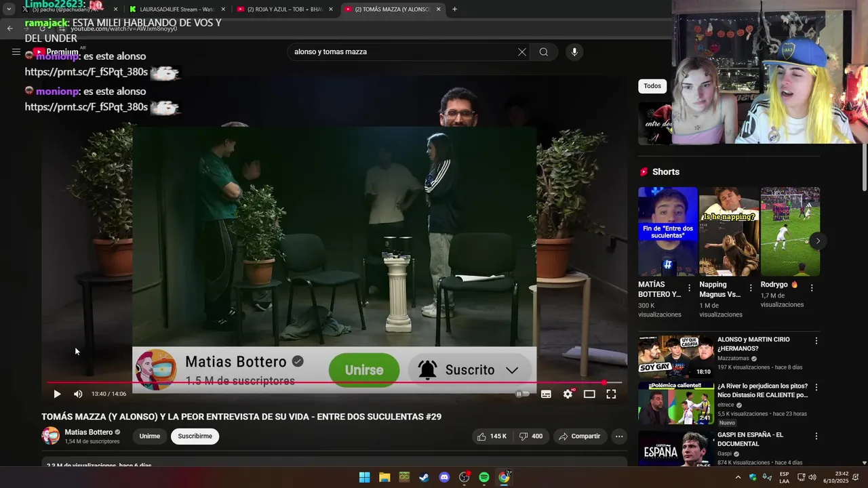
Task: Clear the search box text
Action: click(522, 52)
